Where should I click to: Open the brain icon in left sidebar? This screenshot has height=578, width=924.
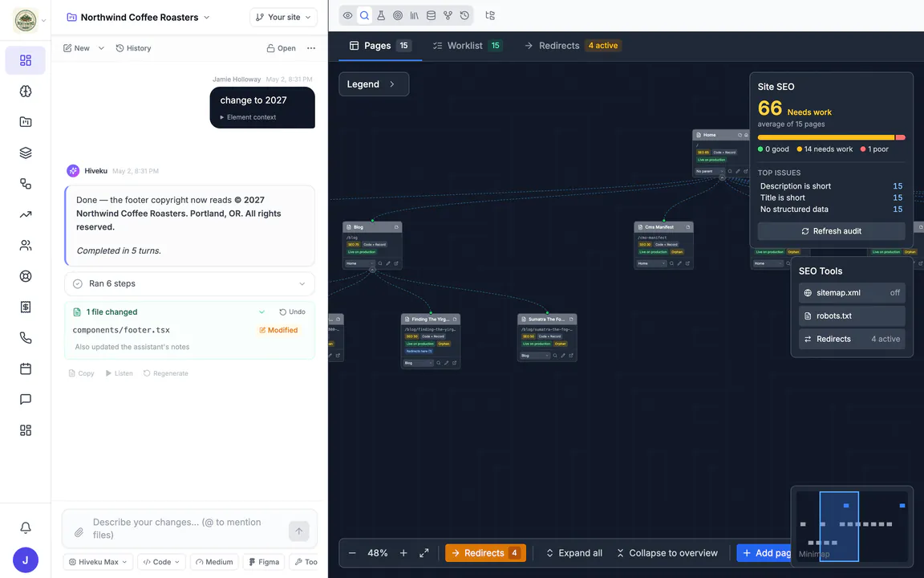point(26,91)
